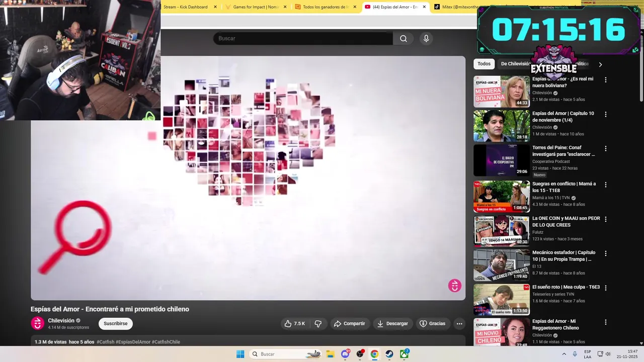Screen dimensions: 644x362
Task: Click the system tray microphone icon
Action: tap(575, 354)
